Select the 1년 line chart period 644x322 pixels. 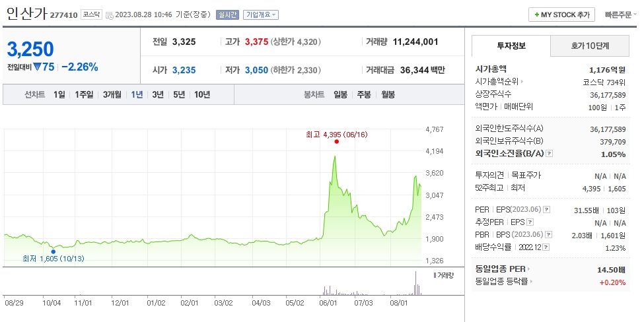(137, 95)
